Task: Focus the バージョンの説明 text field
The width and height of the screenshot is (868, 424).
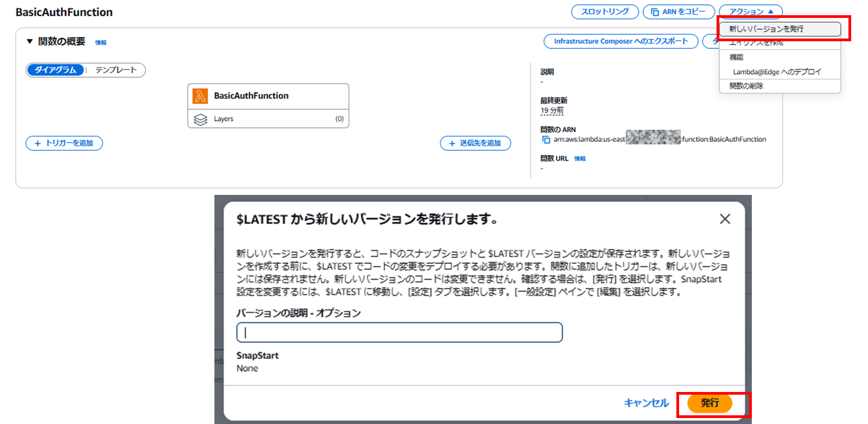Action: tap(400, 332)
